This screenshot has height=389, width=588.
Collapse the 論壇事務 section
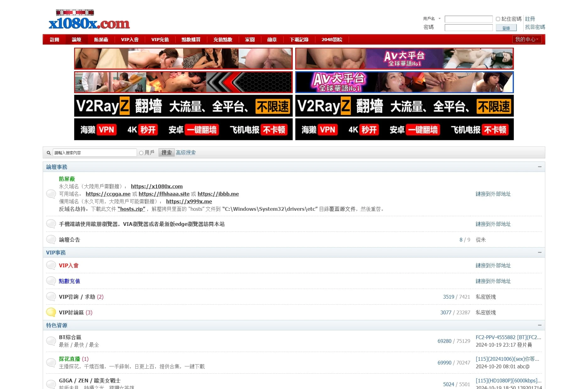coord(540,167)
